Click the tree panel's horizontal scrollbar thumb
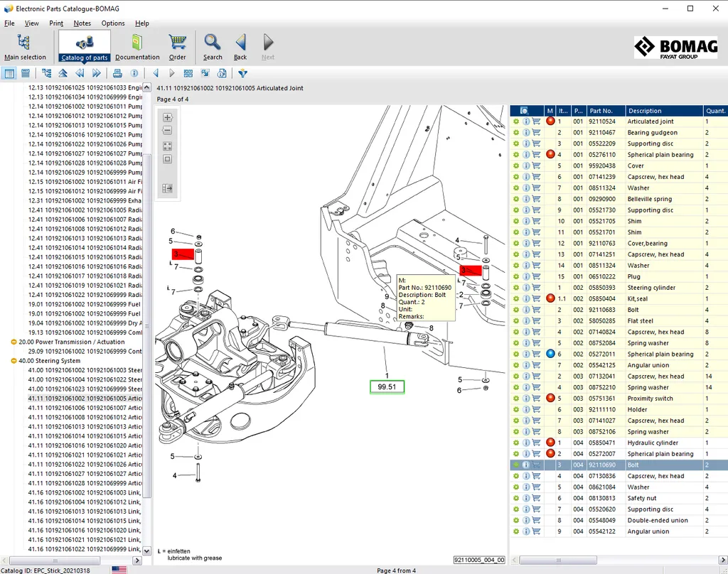This screenshot has width=728, height=574. click(x=55, y=561)
